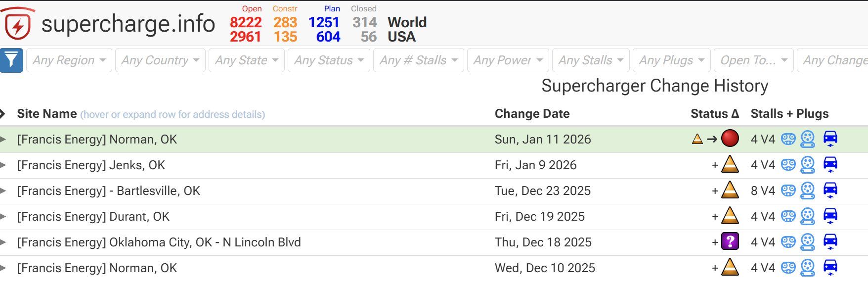Expand the top Norman, OK row details
The image size is (868, 286).
pyautogui.click(x=3, y=140)
